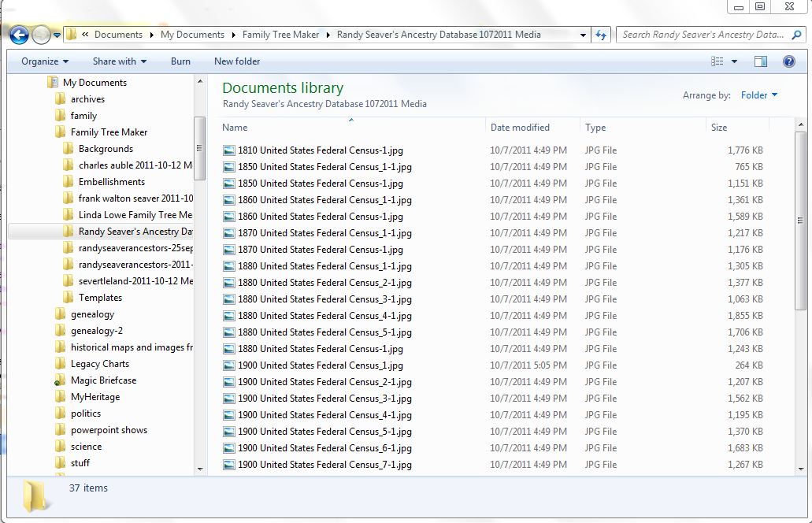This screenshot has height=523, width=812.
Task: Open randyseaverancestors-25sep folder
Action: pos(135,248)
